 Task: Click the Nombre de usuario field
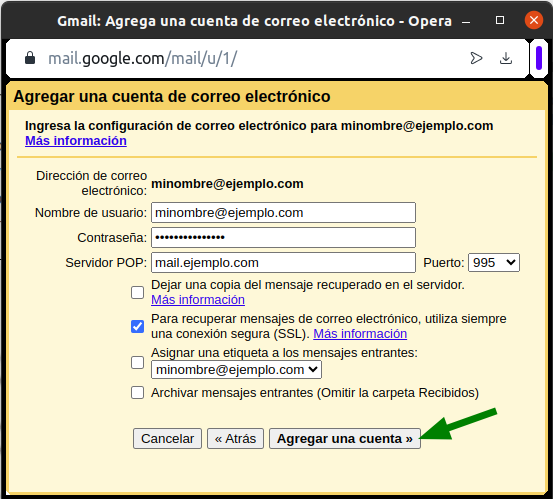point(284,213)
